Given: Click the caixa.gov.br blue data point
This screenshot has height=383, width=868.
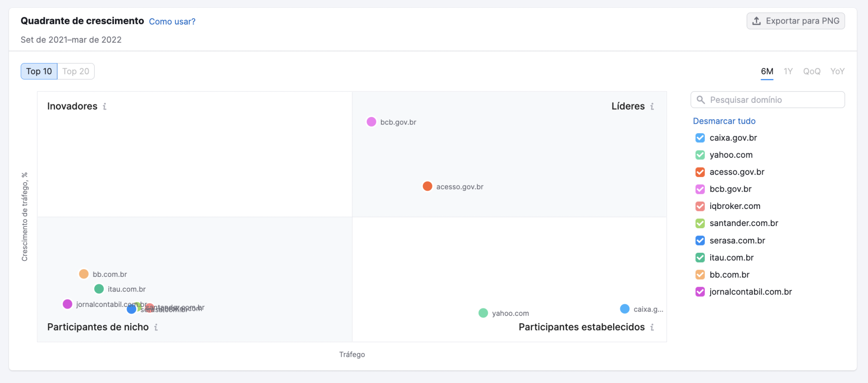Looking at the screenshot, I should (625, 309).
